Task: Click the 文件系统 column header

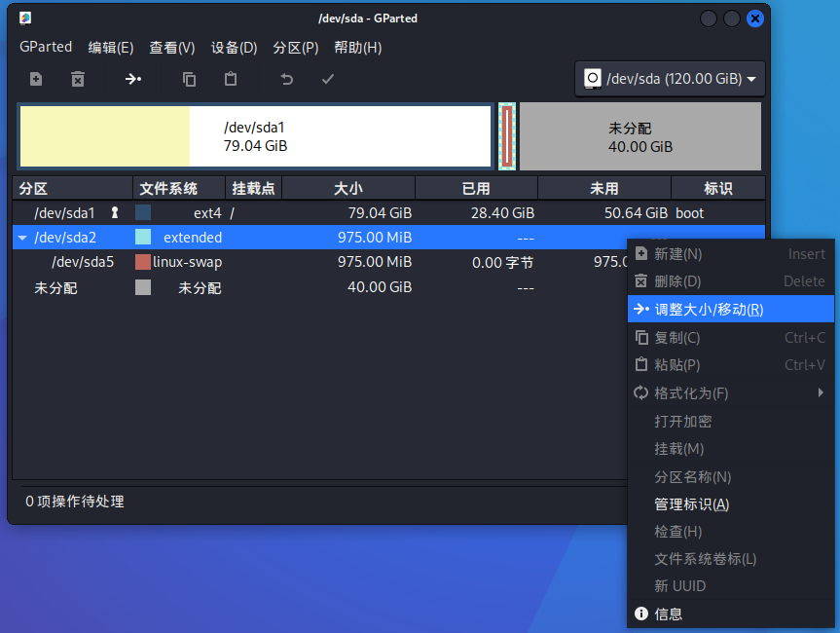Action: click(179, 188)
